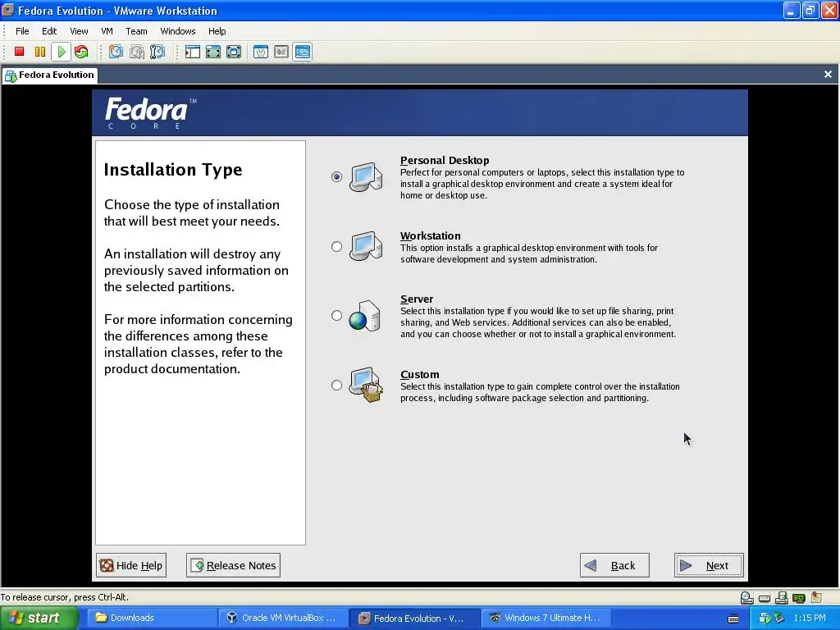
Task: Click the Windows start button
Action: (39, 618)
